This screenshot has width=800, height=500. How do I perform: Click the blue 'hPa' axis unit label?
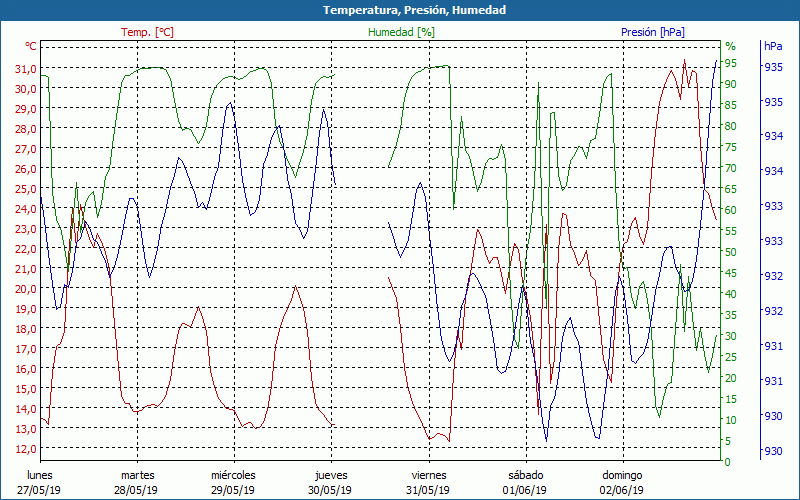tap(773, 46)
